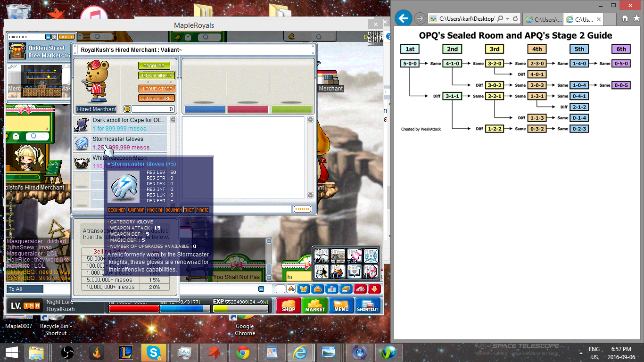Use the Ctrl quickslot attack skill
This screenshot has width=644, height=362.
[322, 271]
